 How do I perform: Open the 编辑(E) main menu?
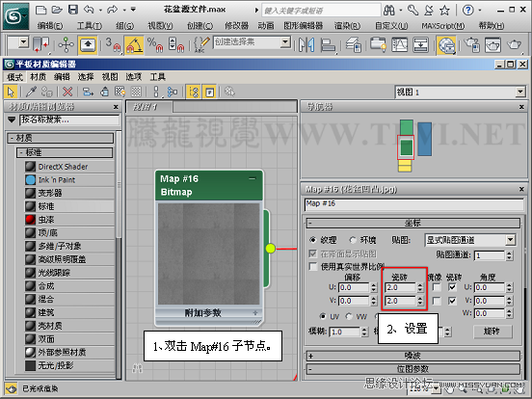49,26
